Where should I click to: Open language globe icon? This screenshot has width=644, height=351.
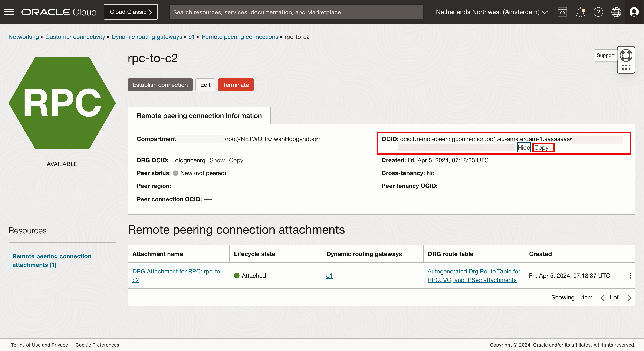[x=616, y=12]
